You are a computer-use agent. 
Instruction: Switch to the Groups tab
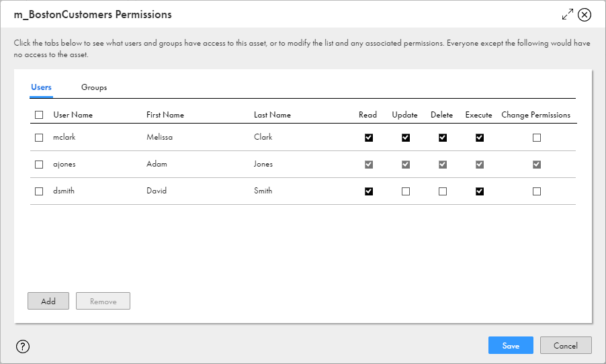pyautogui.click(x=94, y=87)
